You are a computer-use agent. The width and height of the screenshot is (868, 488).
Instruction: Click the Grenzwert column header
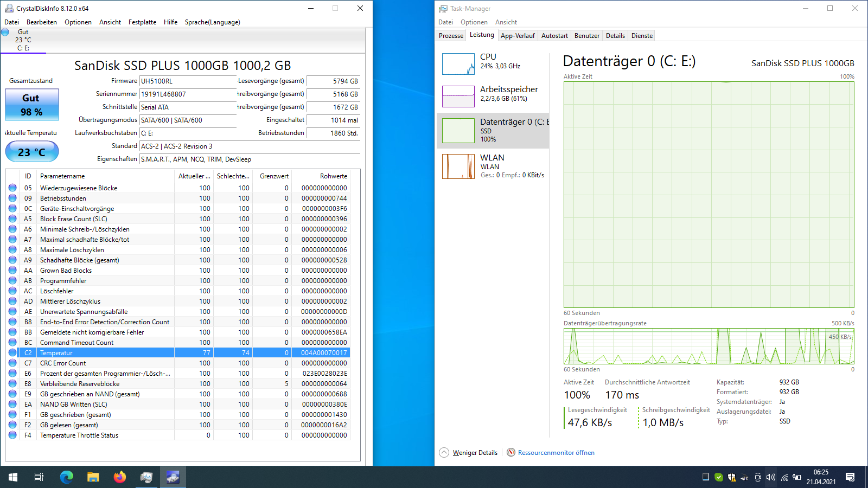pos(272,176)
